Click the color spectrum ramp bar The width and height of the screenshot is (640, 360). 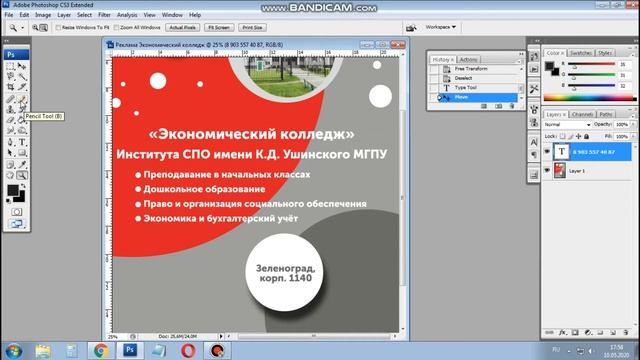589,98
